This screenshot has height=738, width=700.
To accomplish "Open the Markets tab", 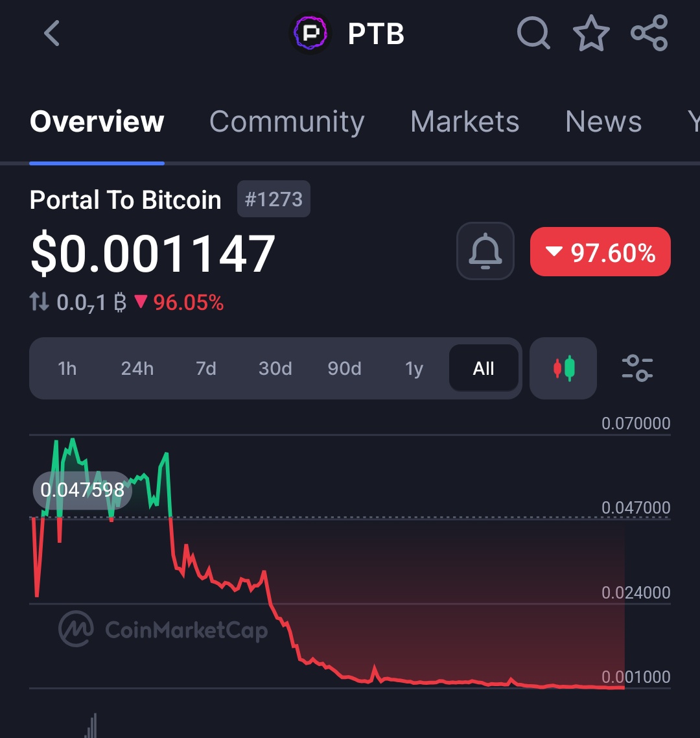I will 465,121.
